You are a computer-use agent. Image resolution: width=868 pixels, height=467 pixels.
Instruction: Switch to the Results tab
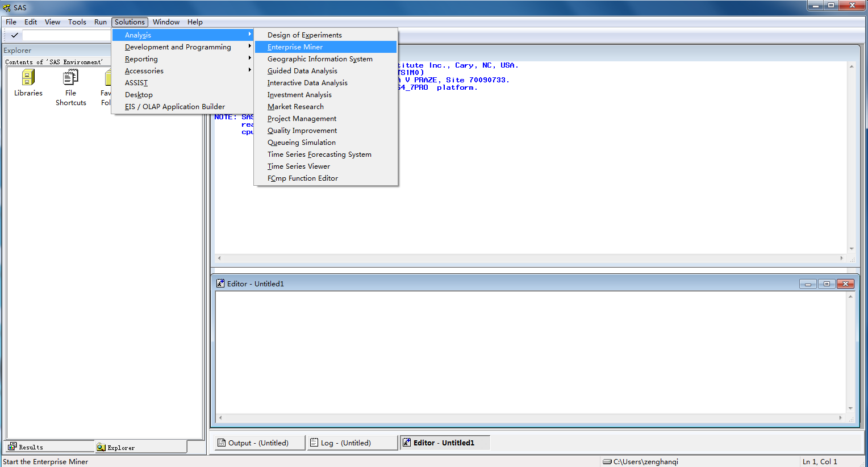click(49, 447)
